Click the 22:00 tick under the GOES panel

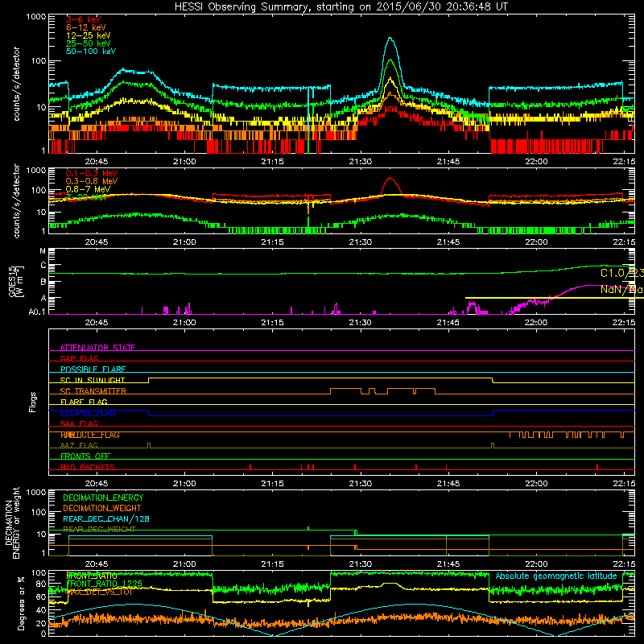coord(536,322)
